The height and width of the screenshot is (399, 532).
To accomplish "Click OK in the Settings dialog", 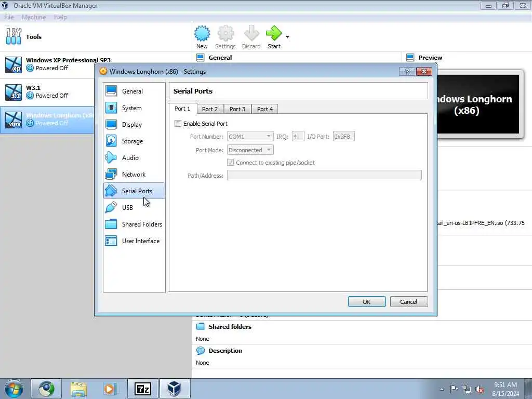I will point(367,302).
